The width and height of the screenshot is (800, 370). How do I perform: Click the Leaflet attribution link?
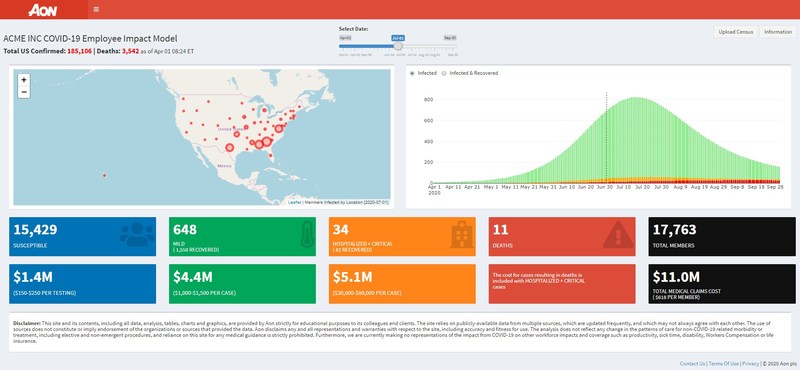pos(294,203)
